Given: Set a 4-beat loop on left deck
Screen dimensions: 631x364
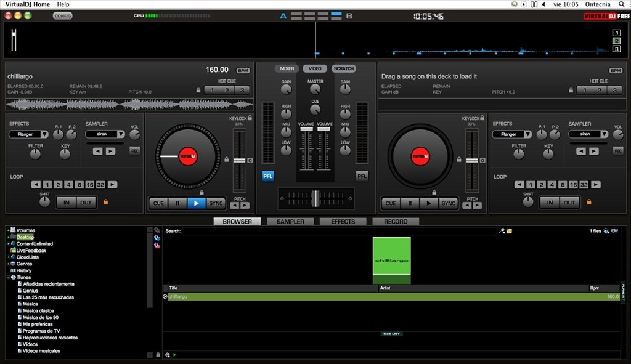Looking at the screenshot, I should 69,185.
